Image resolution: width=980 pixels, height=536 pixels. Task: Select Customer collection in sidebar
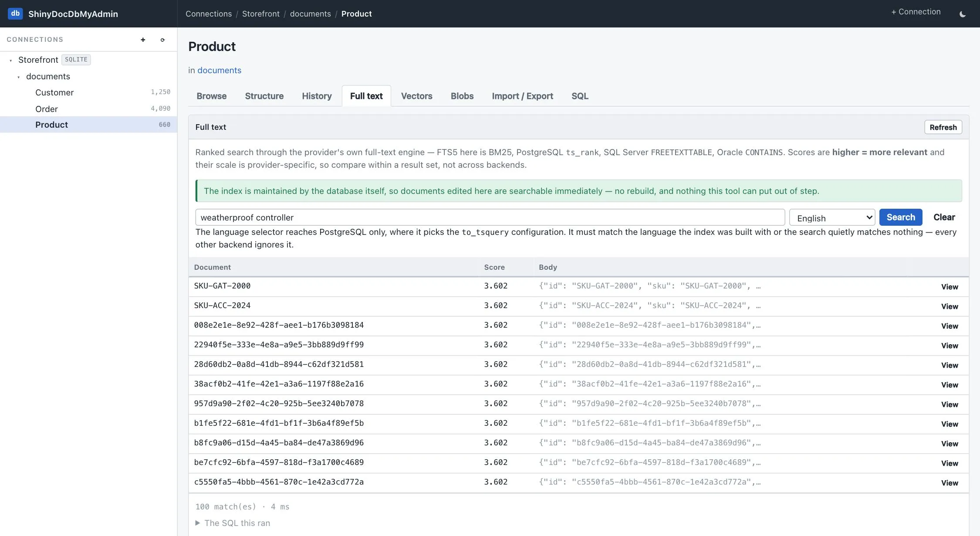coord(88,92)
